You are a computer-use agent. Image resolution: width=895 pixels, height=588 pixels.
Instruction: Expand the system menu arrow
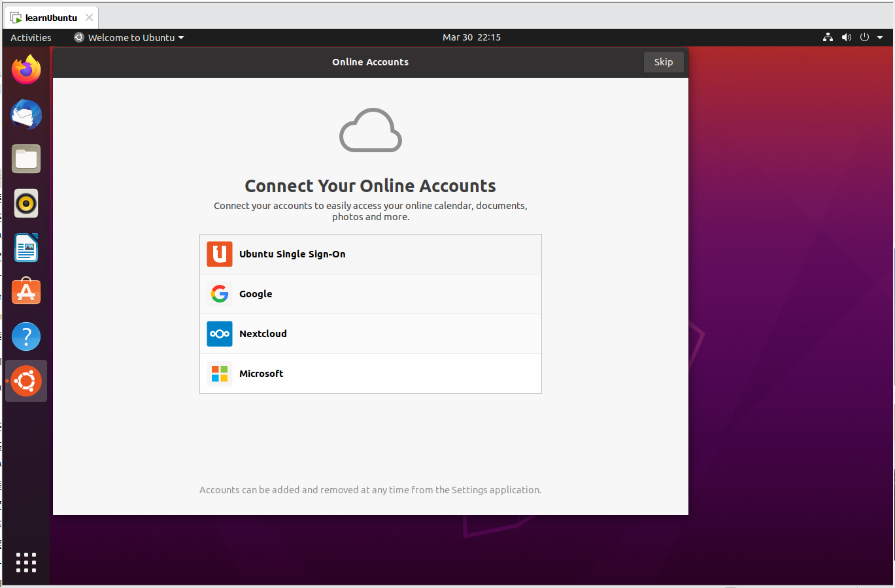(881, 38)
